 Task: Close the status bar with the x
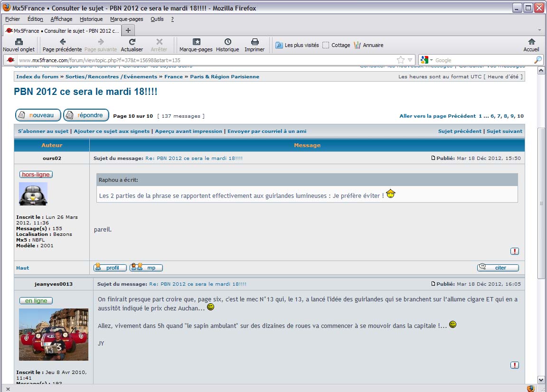tap(8, 389)
